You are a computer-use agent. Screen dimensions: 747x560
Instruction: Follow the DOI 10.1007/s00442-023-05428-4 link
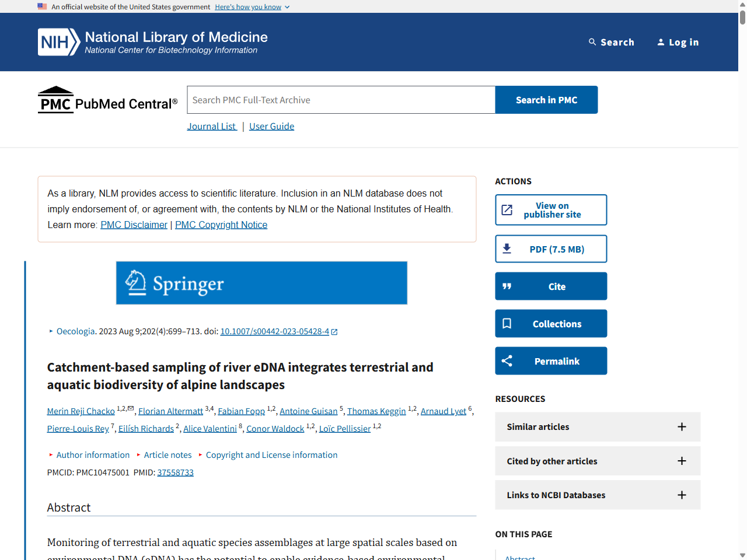[x=275, y=331]
